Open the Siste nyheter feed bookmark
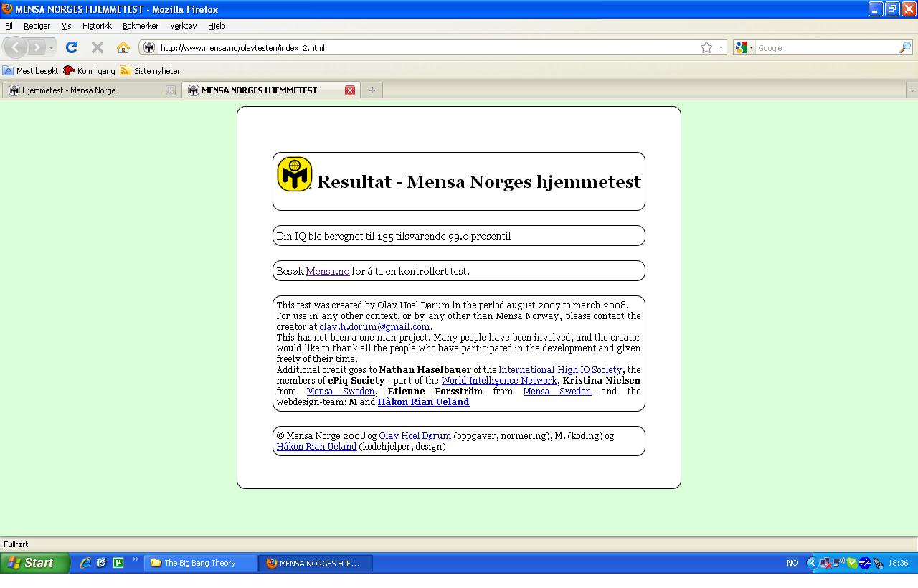This screenshot has height=588, width=918. click(150, 71)
